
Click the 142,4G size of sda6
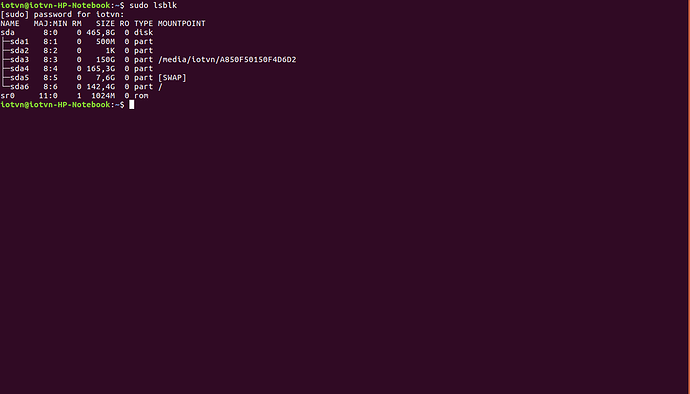click(101, 87)
